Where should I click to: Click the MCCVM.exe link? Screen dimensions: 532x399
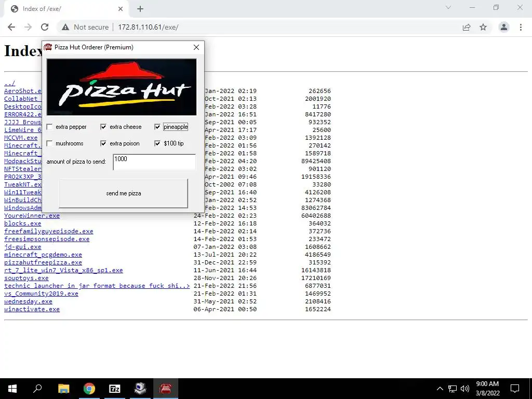point(21,138)
